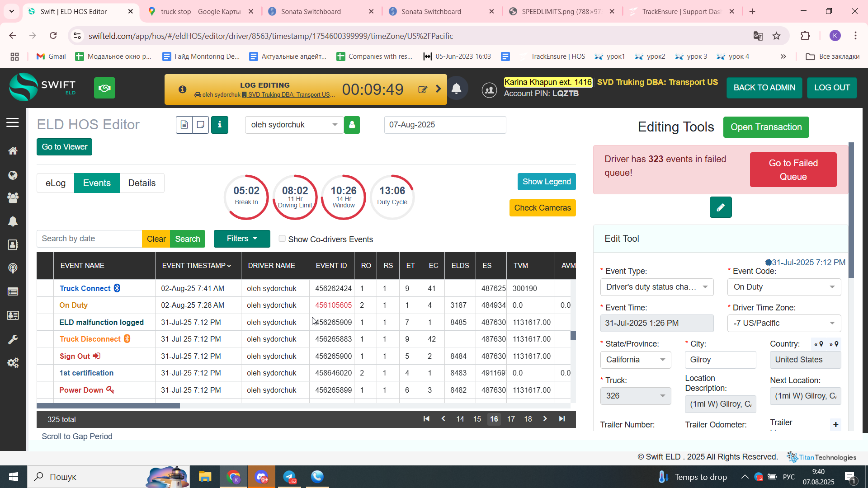Screen dimensions: 868x488
Task: Open the sidebar wrench tools icon
Action: tap(13, 339)
